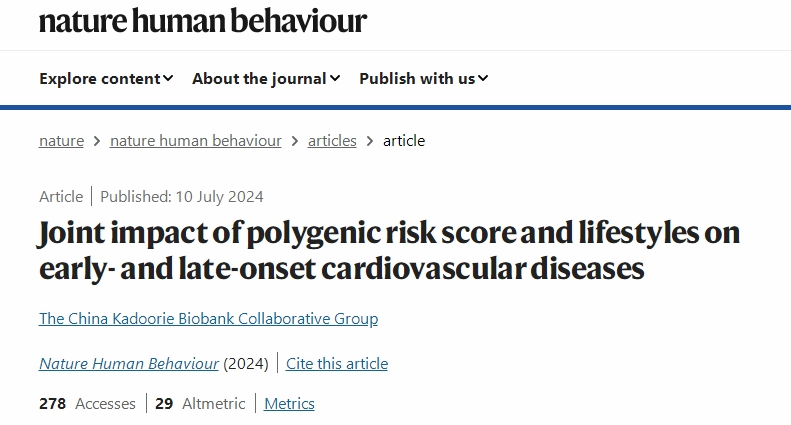Navigate to the articles breadcrumb link
Image resolution: width=791 pixels, height=425 pixels.
pos(332,141)
